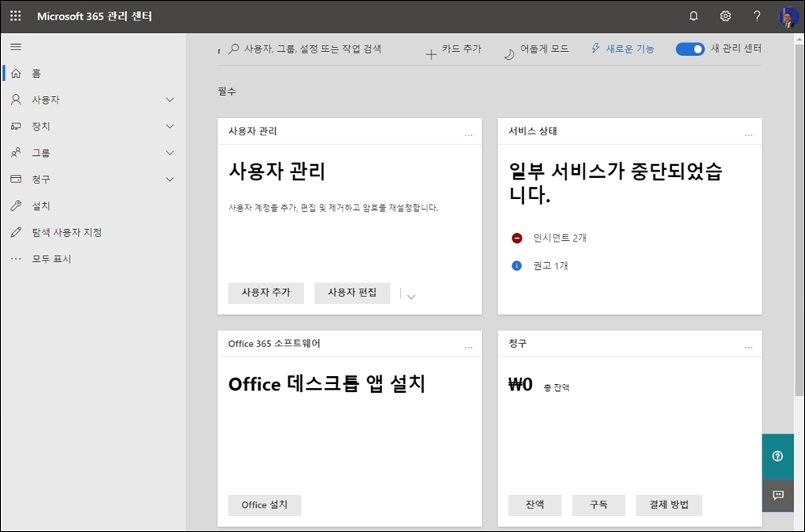Select the 청구 label in the sidebar
The width and height of the screenshot is (805, 532).
coord(41,179)
